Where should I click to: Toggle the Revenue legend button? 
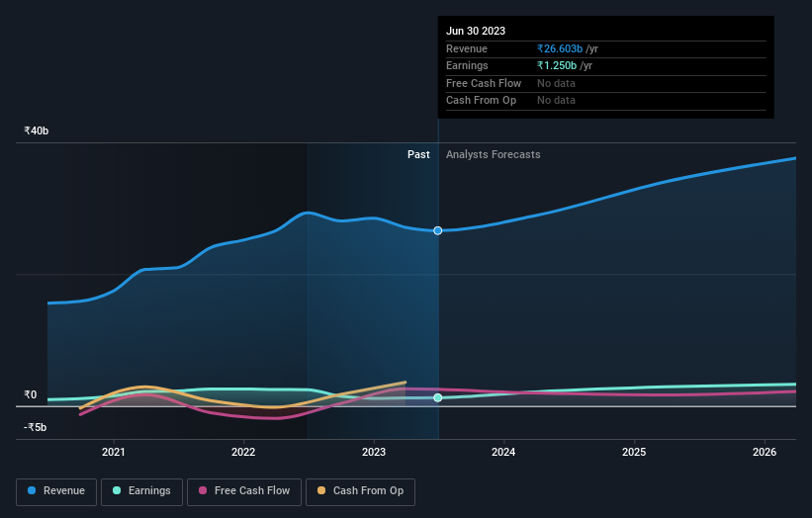coord(56,491)
